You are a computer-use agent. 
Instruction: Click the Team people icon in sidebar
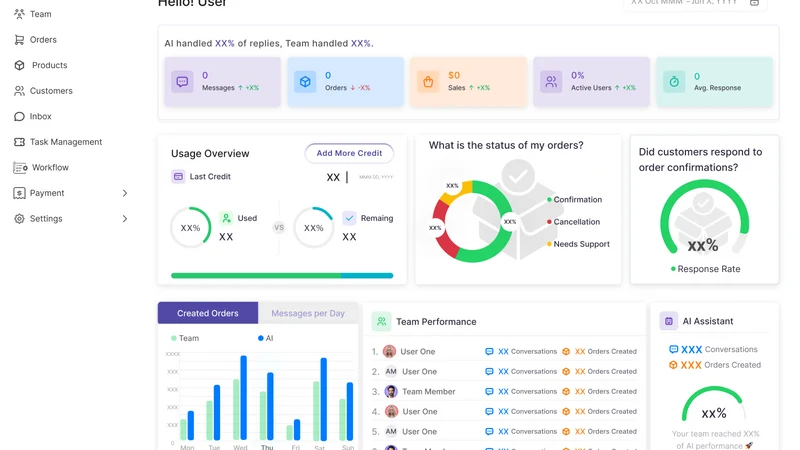[19, 14]
